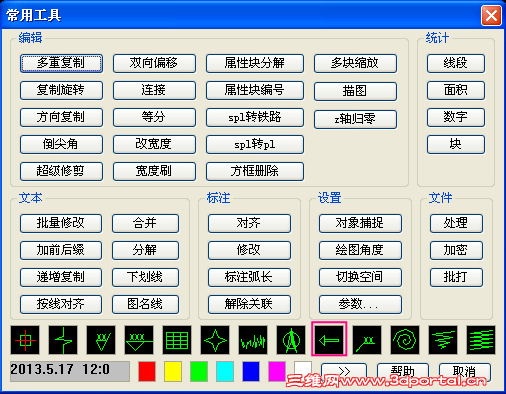Open 属性块编号 tool
The width and height of the screenshot is (506, 394).
point(255,90)
